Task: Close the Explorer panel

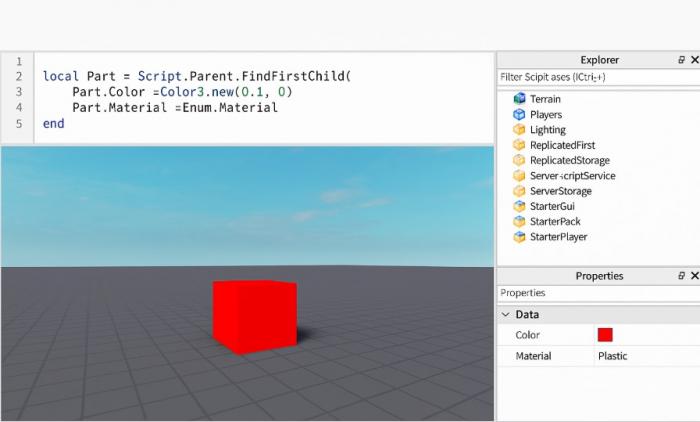Action: click(694, 60)
